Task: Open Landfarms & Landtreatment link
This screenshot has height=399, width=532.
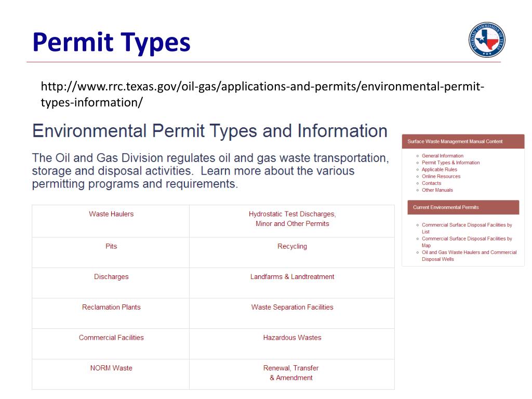Action: [x=292, y=277]
